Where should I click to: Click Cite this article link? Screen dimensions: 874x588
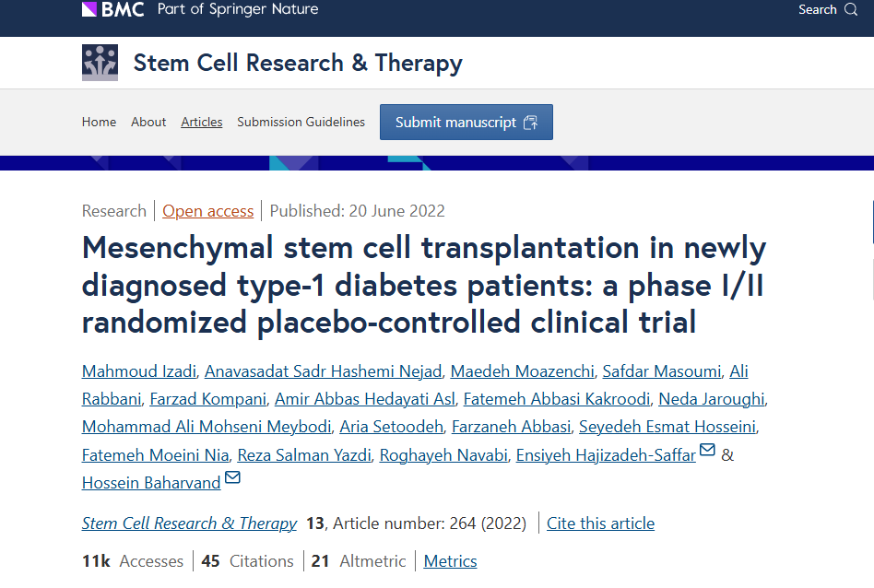pos(600,523)
